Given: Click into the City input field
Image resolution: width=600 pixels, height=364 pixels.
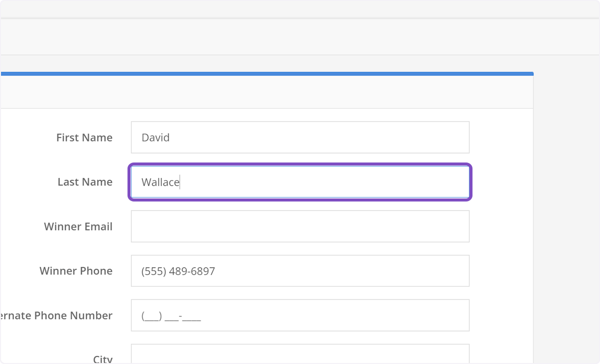Looking at the screenshot, I should point(300,354).
